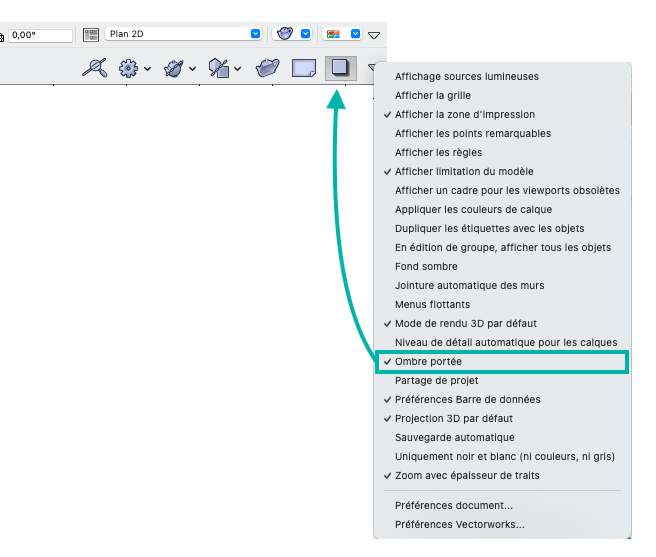Click the standalone teapot render icon
The image size is (656, 557).
click(267, 68)
